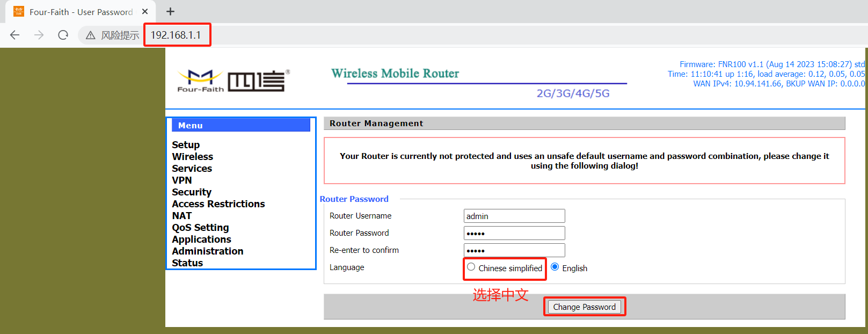Click the Router Password field
The image size is (868, 334).
514,233
